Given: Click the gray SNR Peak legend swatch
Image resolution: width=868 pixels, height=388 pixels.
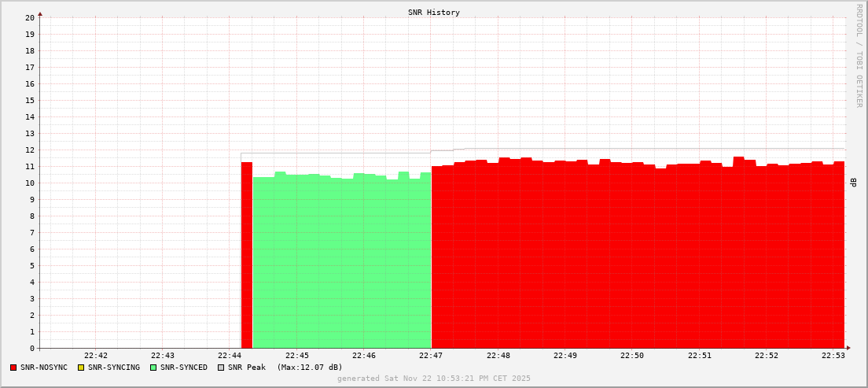Looking at the screenshot, I should [221, 368].
